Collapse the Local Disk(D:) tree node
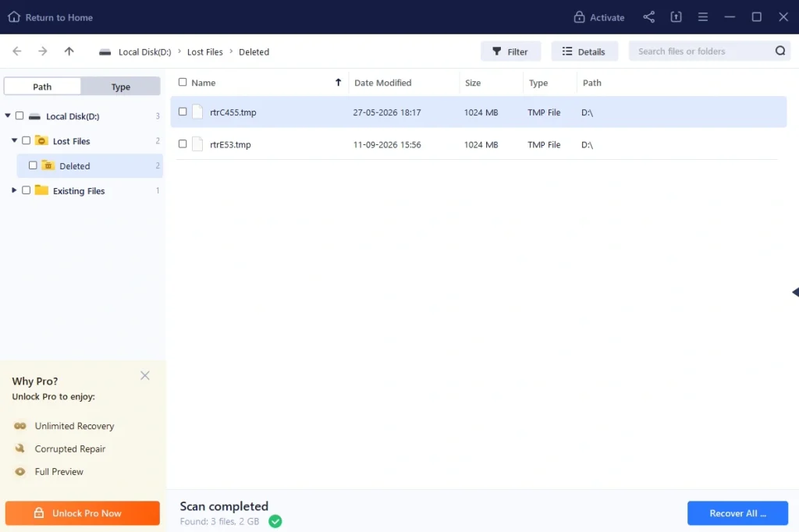 pyautogui.click(x=8, y=115)
